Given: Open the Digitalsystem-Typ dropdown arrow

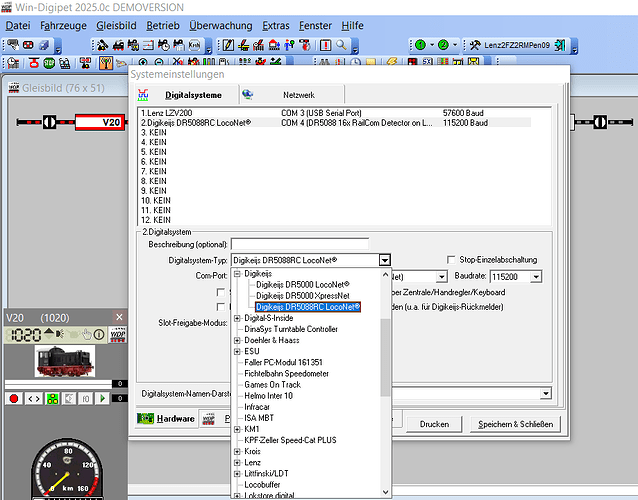Looking at the screenshot, I should tap(385, 260).
